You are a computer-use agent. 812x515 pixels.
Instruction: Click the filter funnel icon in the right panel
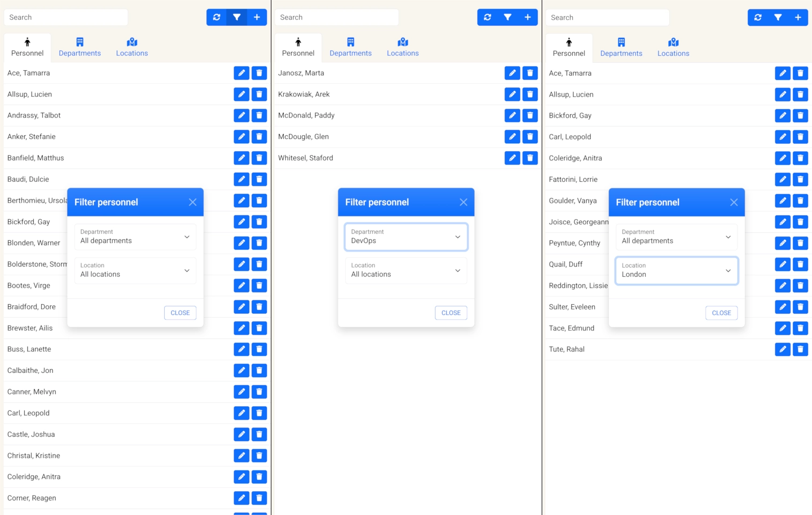pyautogui.click(x=778, y=18)
